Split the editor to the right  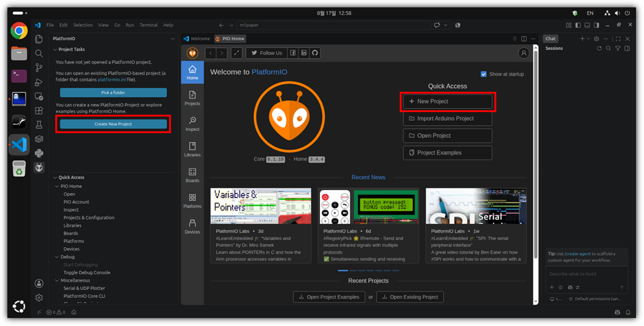point(524,39)
